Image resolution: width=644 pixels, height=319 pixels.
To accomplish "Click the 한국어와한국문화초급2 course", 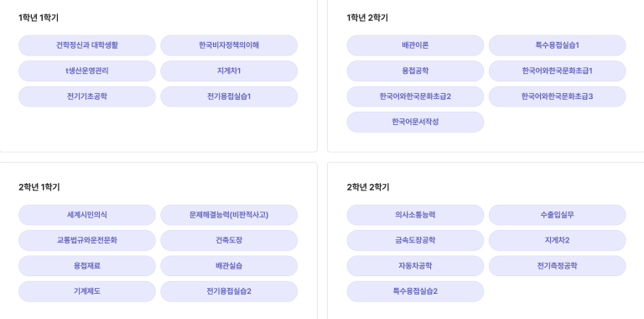I will point(415,97).
